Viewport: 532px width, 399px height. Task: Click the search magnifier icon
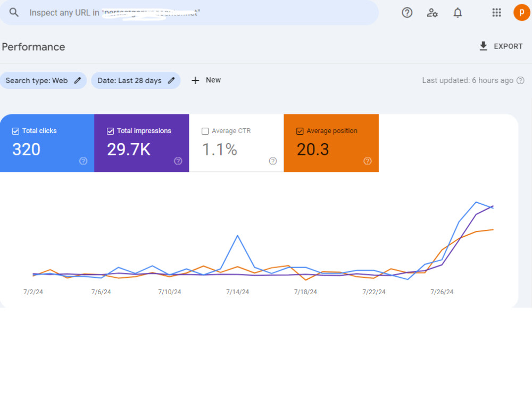tap(14, 13)
